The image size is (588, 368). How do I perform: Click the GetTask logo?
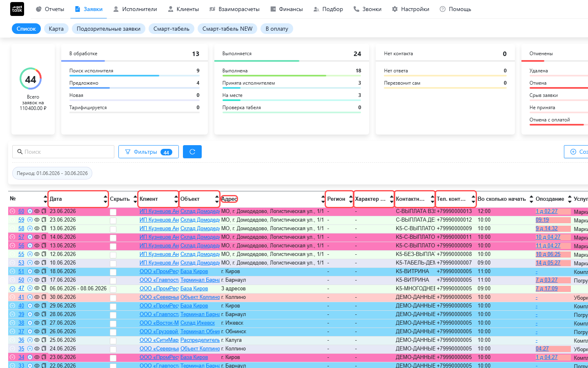point(17,9)
